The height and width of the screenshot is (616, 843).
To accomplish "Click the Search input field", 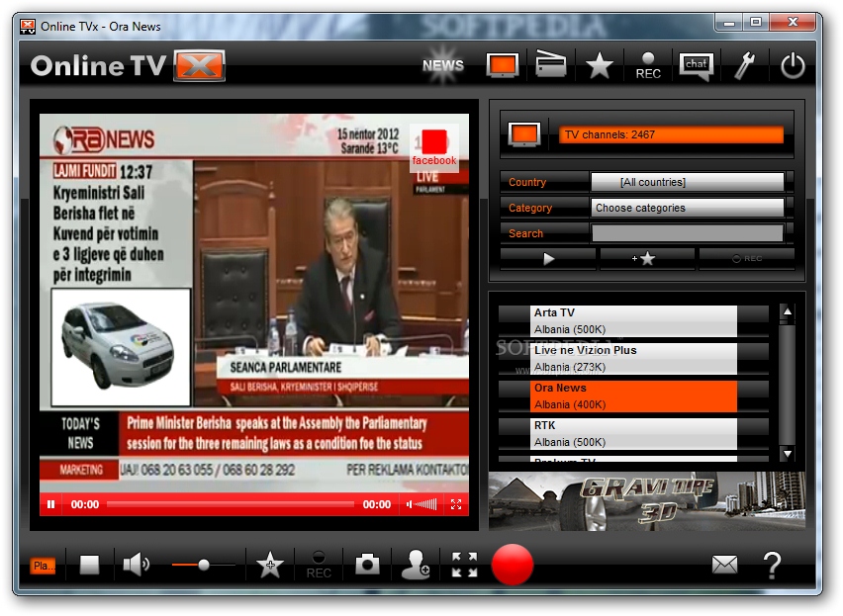I will 688,233.
